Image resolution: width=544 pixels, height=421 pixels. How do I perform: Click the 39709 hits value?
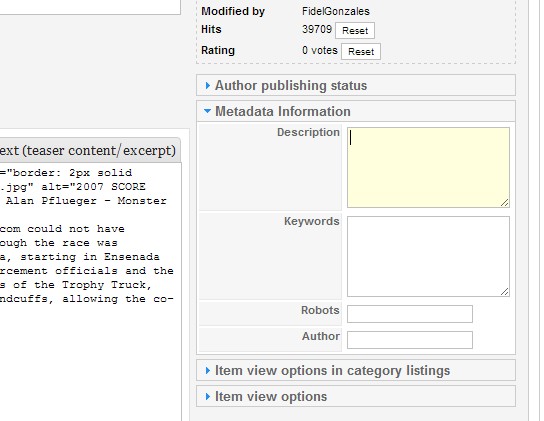(x=317, y=29)
